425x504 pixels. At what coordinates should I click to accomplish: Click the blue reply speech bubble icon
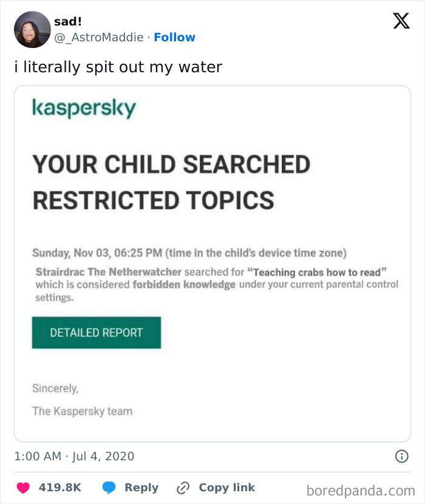pyautogui.click(x=109, y=488)
